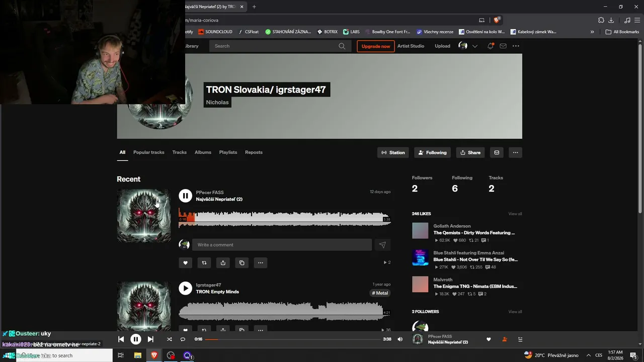
Task: Open The Enigma TNG - Nimata thumbnail
Action: (420, 284)
